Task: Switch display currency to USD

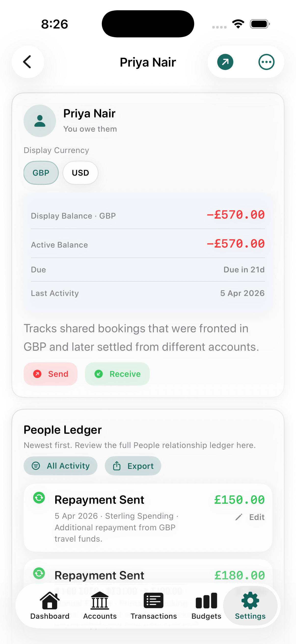Action: coord(80,173)
